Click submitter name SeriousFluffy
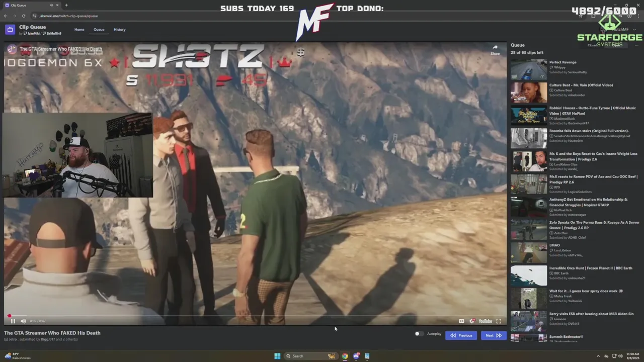The width and height of the screenshot is (644, 362). click(x=577, y=72)
